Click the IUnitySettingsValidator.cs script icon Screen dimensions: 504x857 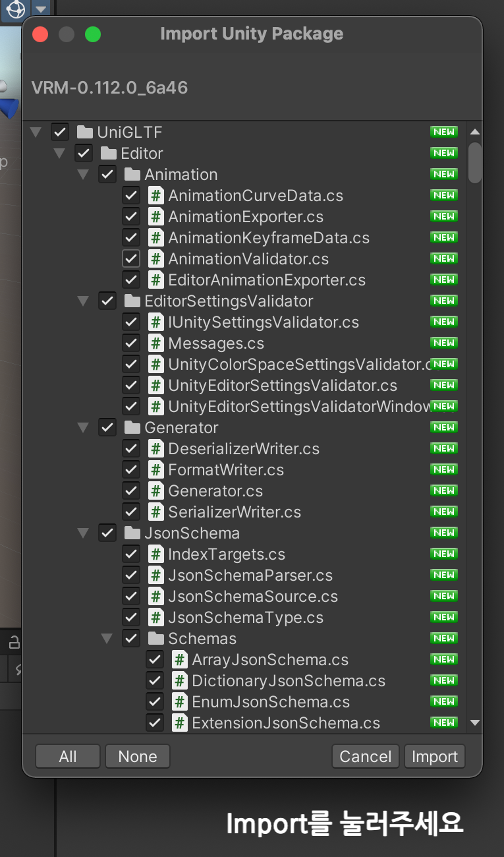(x=156, y=322)
